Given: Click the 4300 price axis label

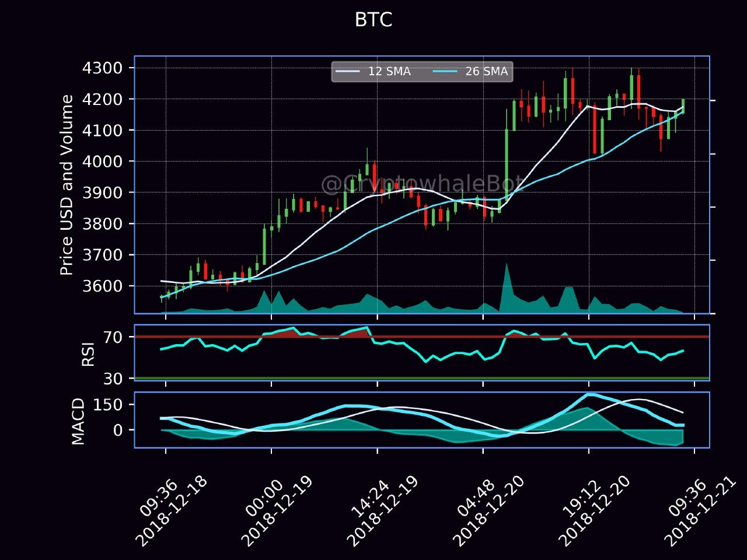Looking at the screenshot, I should (x=104, y=68).
